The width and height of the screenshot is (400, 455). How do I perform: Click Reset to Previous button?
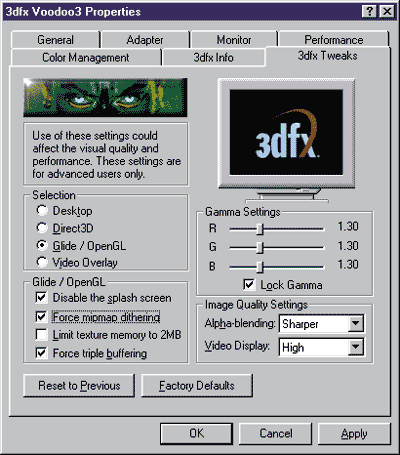79,385
